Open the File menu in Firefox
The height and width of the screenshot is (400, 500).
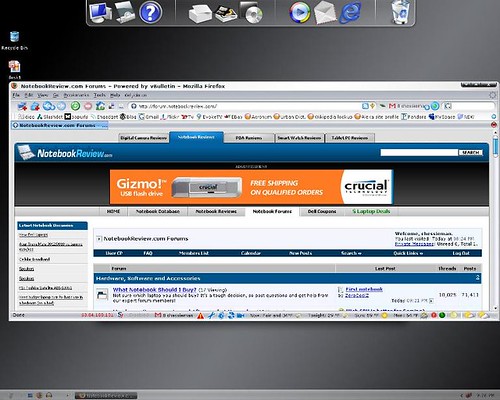[x=16, y=95]
